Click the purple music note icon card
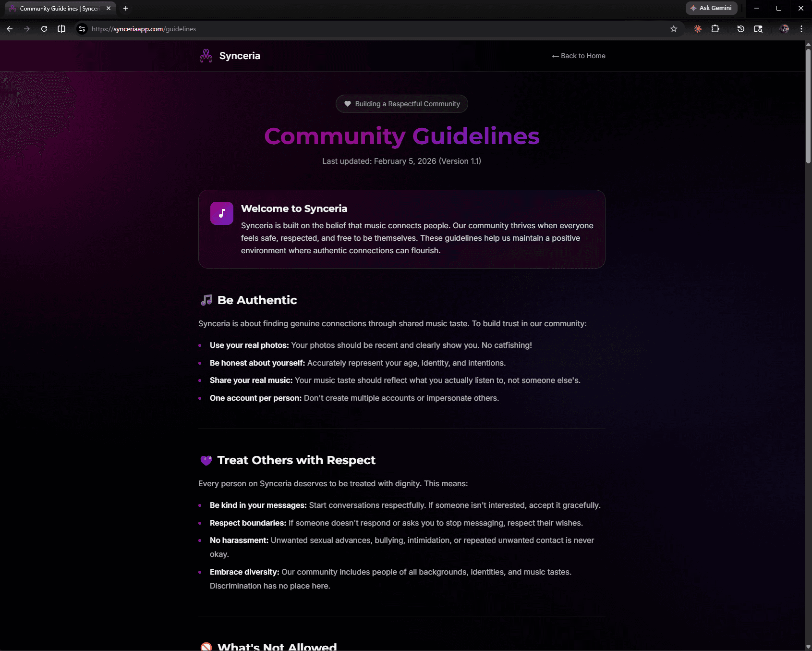Image resolution: width=812 pixels, height=651 pixels. 221,213
